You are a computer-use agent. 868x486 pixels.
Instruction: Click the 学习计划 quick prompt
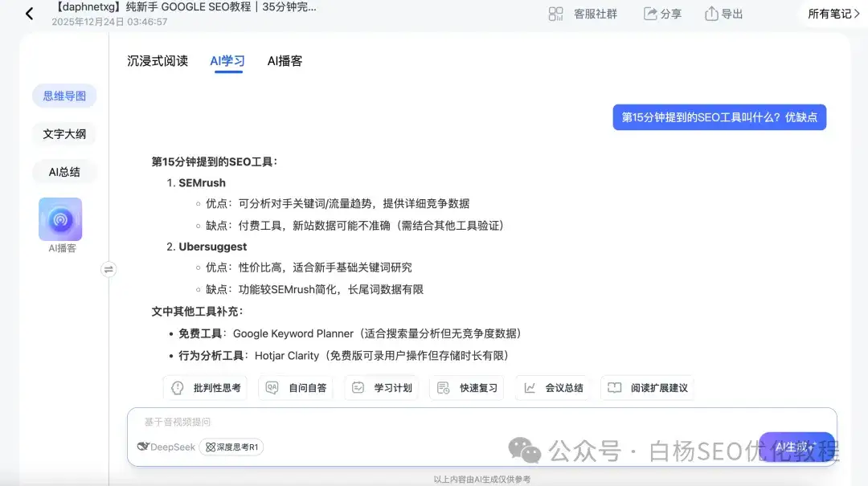pos(382,388)
